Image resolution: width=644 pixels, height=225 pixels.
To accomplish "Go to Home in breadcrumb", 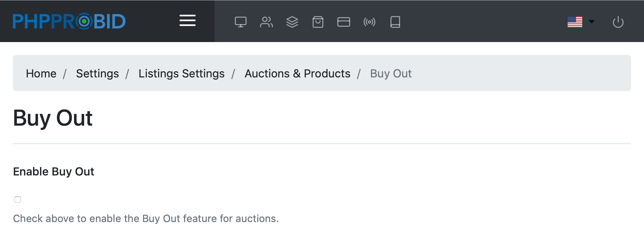I will click(x=41, y=73).
